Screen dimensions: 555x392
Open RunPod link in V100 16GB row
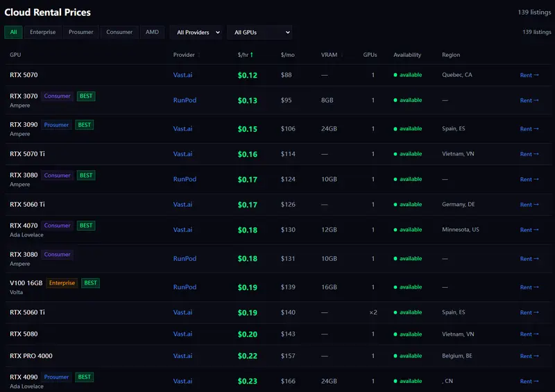pyautogui.click(x=185, y=287)
